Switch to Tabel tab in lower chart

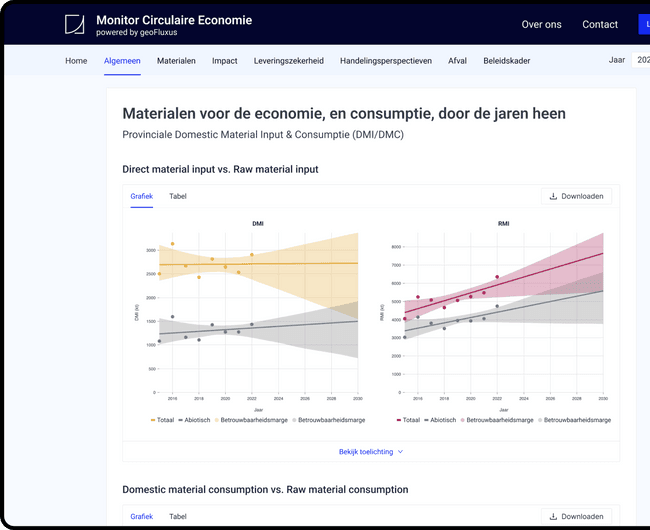coord(177,516)
